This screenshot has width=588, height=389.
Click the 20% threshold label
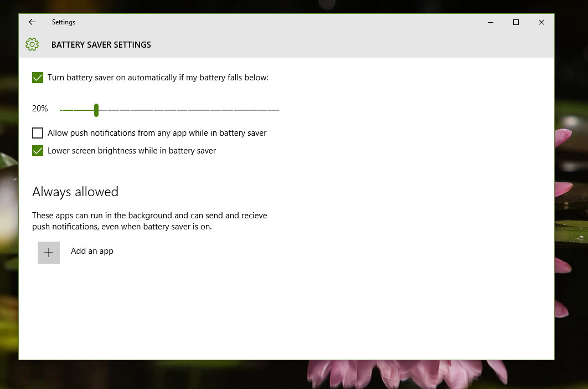(x=39, y=108)
